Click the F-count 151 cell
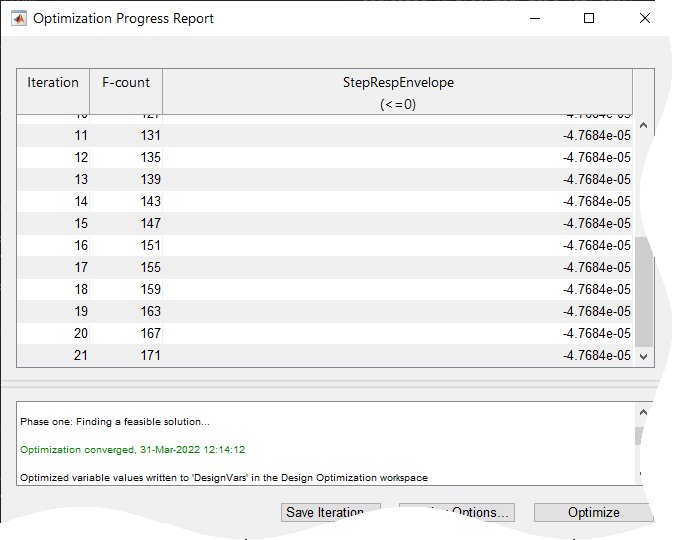The image size is (673, 540). tap(126, 246)
